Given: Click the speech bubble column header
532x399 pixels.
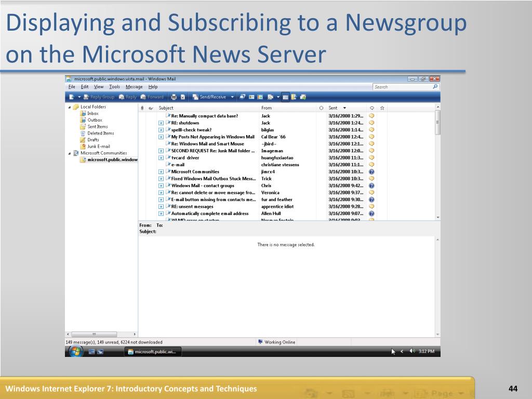Looking at the screenshot, I should (372, 108).
